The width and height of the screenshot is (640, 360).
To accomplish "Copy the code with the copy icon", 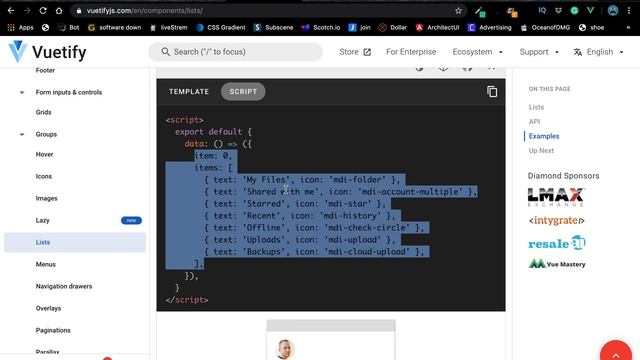I will tap(492, 91).
